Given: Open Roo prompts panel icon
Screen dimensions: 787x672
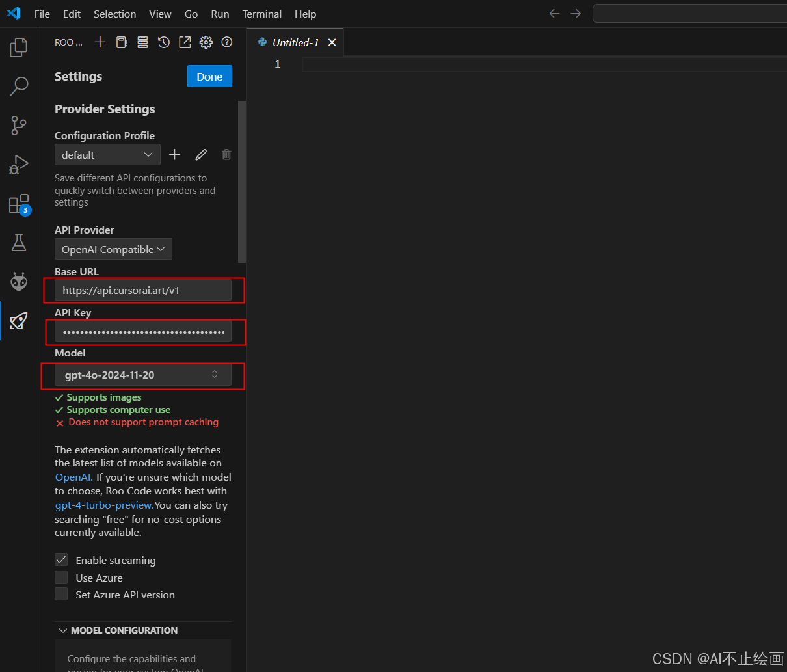Looking at the screenshot, I should [122, 42].
